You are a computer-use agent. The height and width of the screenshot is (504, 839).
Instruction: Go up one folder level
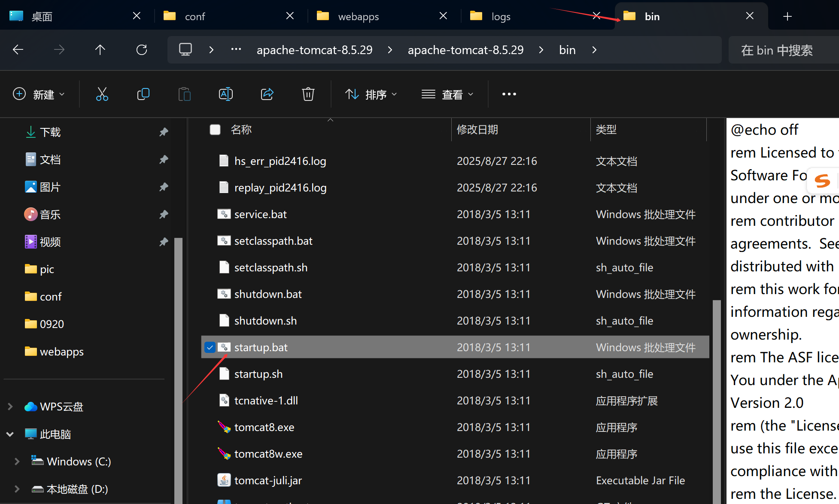(x=100, y=50)
